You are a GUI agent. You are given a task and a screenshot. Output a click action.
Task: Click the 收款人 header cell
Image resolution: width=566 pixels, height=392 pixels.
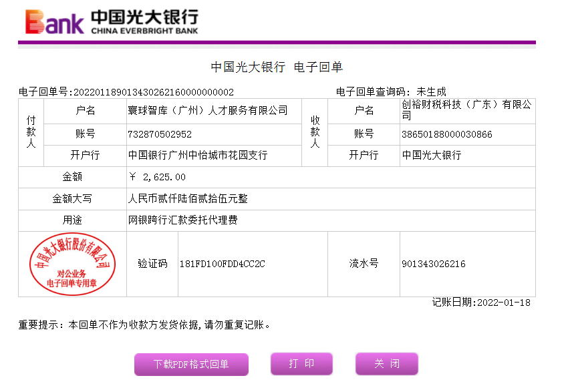(x=315, y=132)
